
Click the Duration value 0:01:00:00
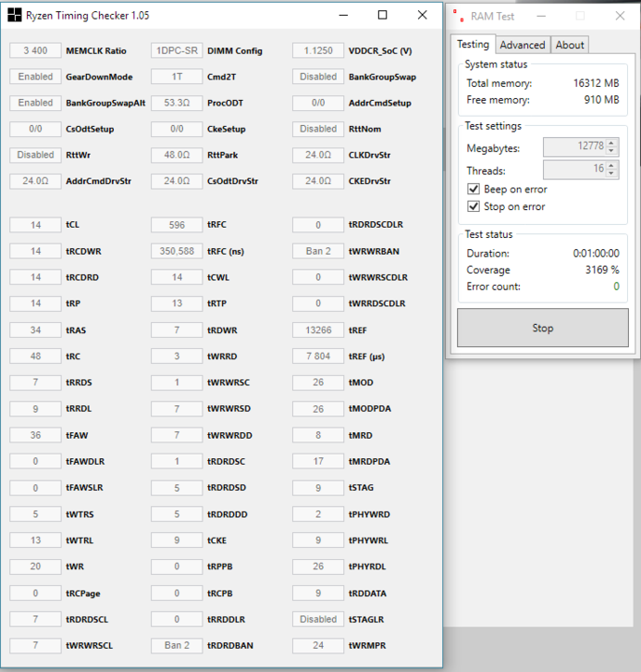[596, 253]
